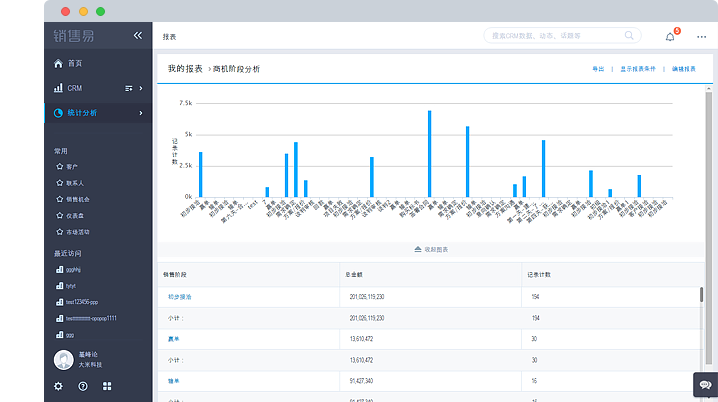Collapse the sidebar with the double-chevron icon

point(138,36)
